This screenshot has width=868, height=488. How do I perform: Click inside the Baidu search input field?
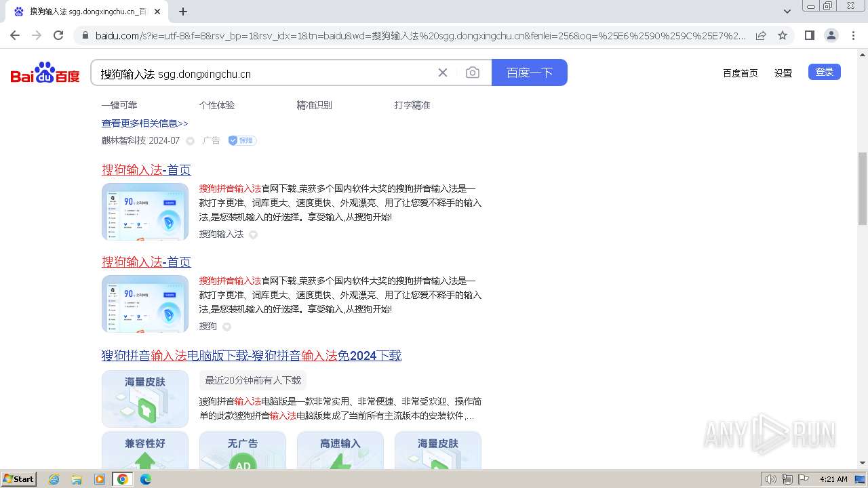(264, 73)
